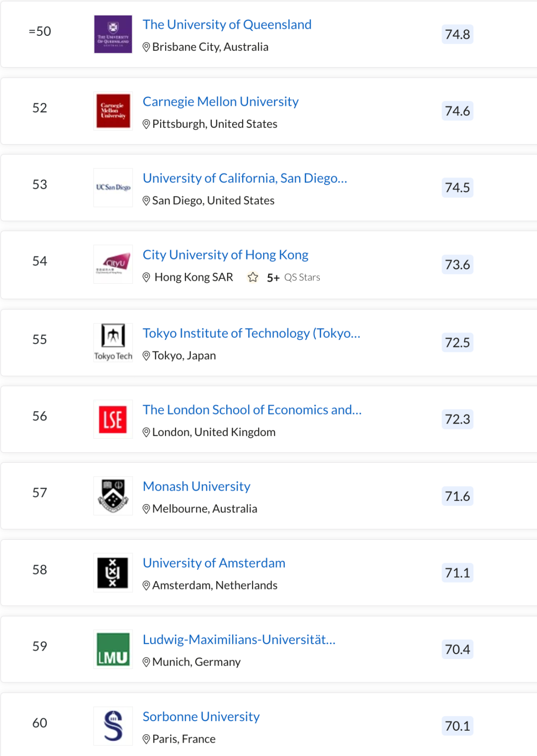
Task: Click the UC San Diego logo
Action: [x=113, y=187]
